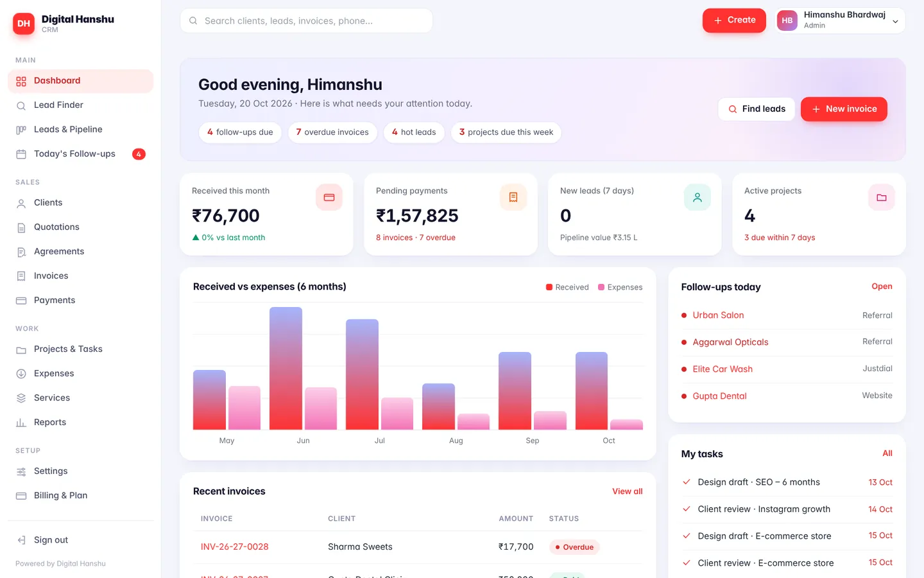Click the Find leads button

tap(757, 109)
